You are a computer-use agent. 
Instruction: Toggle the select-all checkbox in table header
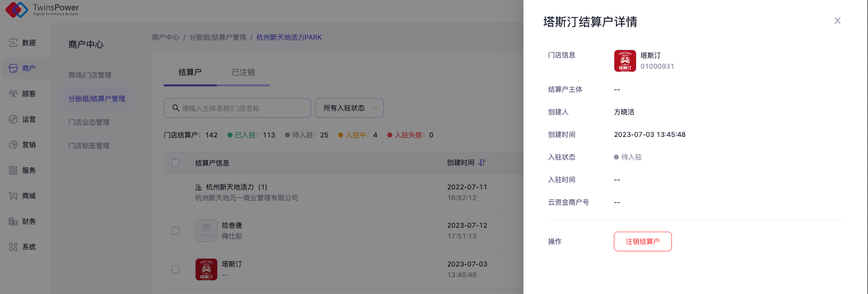point(175,163)
